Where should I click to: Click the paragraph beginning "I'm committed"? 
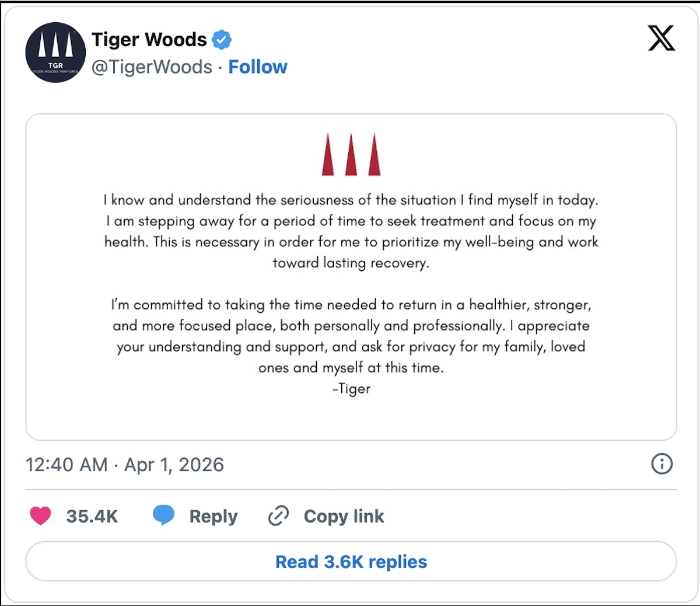(x=351, y=336)
